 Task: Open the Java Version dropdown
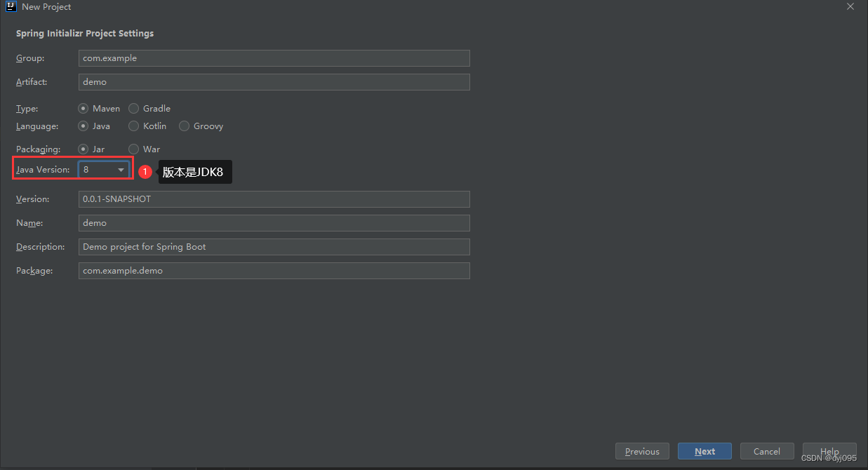[105, 170]
